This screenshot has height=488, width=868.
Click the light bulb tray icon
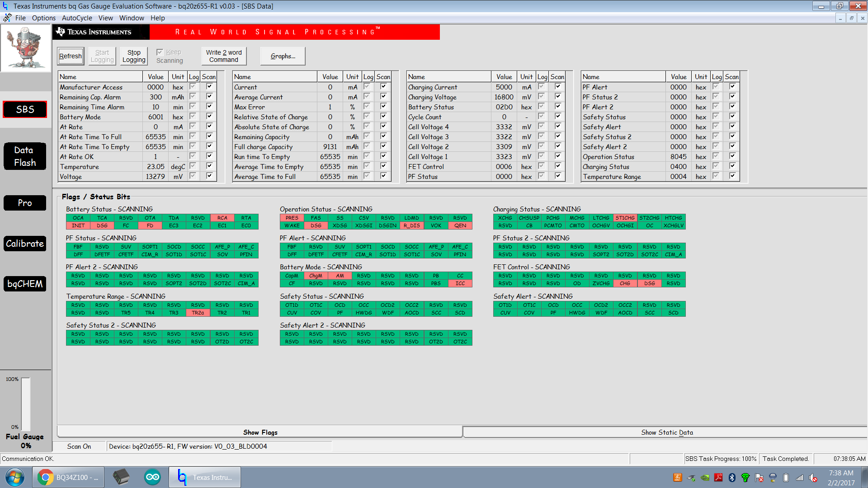pyautogui.click(x=773, y=478)
